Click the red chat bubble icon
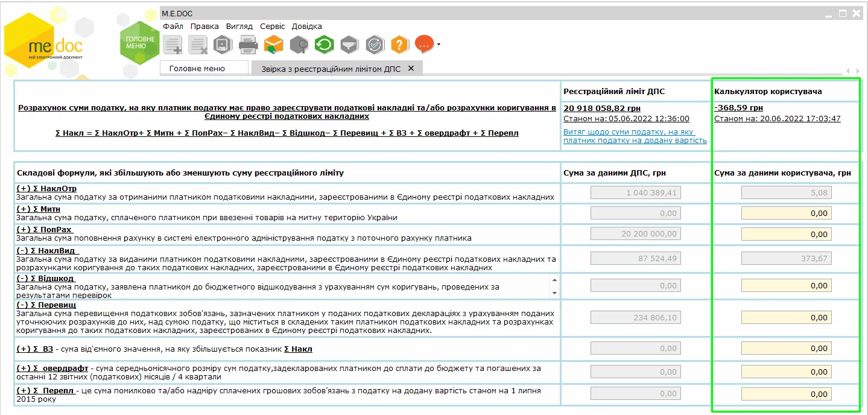This screenshot has height=415, width=868. pos(425,44)
